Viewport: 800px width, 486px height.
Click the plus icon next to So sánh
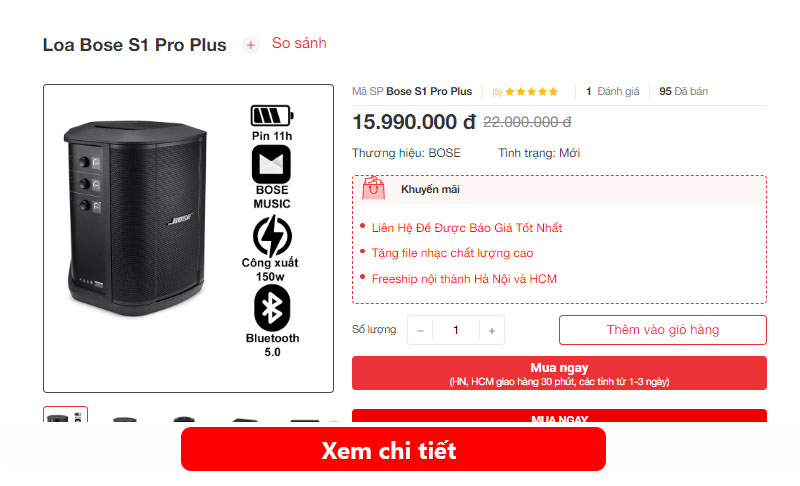(251, 45)
